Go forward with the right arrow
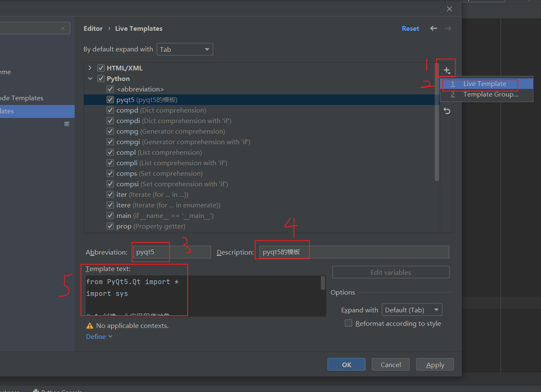This screenshot has width=541, height=392. point(448,28)
